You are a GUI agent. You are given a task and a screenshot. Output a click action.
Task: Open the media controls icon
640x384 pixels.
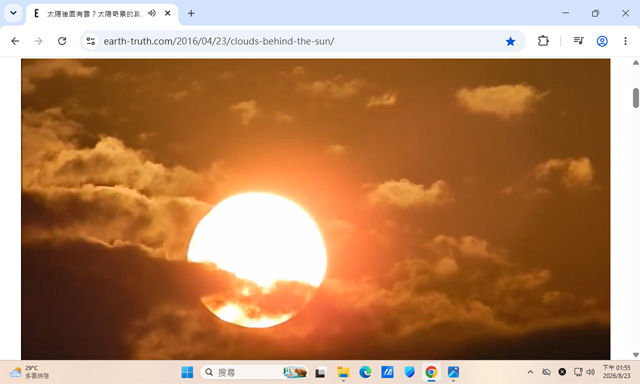578,41
